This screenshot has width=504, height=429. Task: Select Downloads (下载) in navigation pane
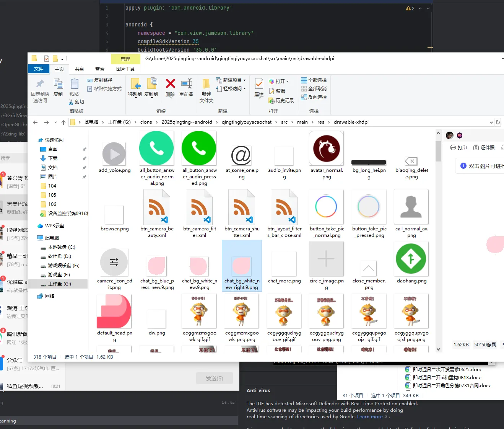53,158
